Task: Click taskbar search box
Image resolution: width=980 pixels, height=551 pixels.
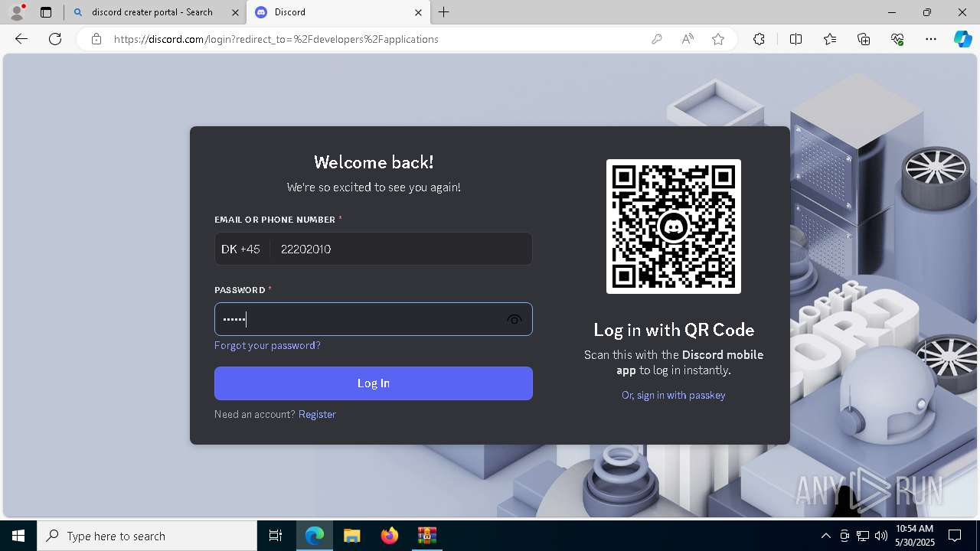Action: tap(147, 536)
